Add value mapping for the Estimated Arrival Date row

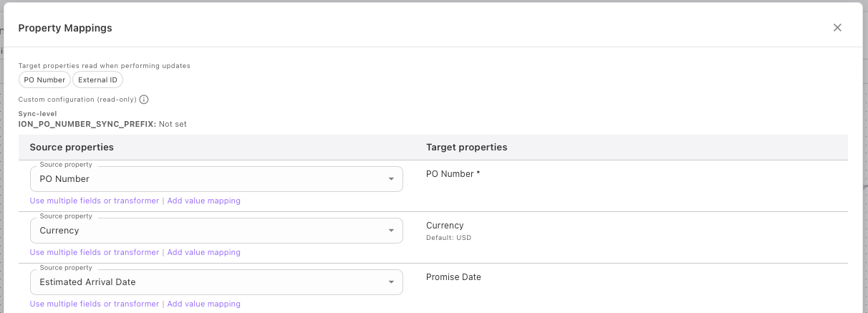tap(204, 304)
